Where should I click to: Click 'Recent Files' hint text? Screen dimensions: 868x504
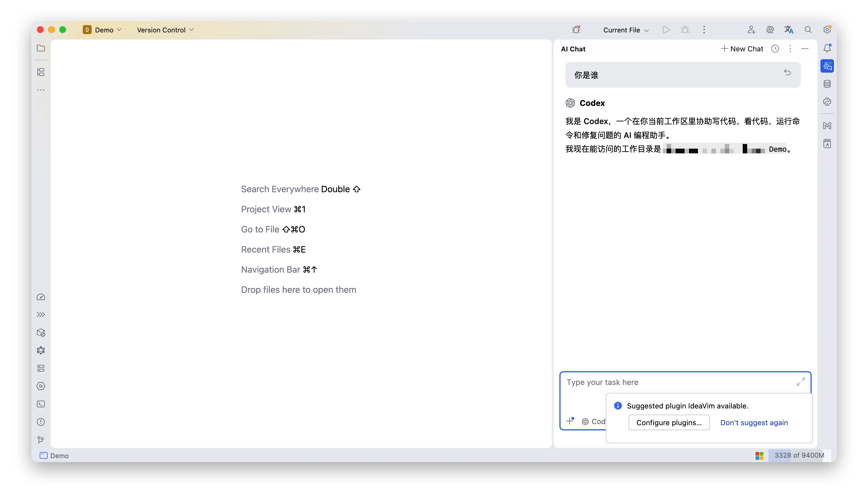(266, 249)
